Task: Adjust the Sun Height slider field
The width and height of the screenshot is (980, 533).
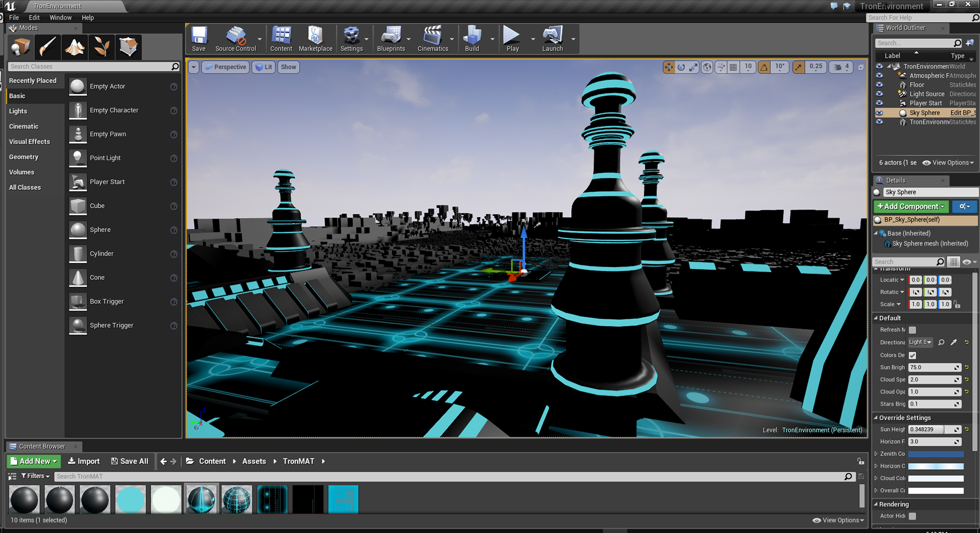Action: (935, 429)
